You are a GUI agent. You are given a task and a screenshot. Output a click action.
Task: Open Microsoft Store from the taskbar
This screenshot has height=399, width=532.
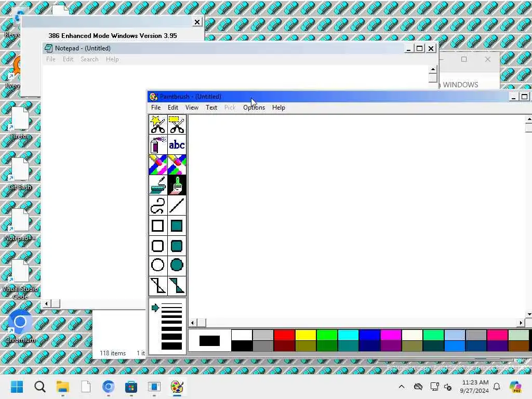[131, 387]
